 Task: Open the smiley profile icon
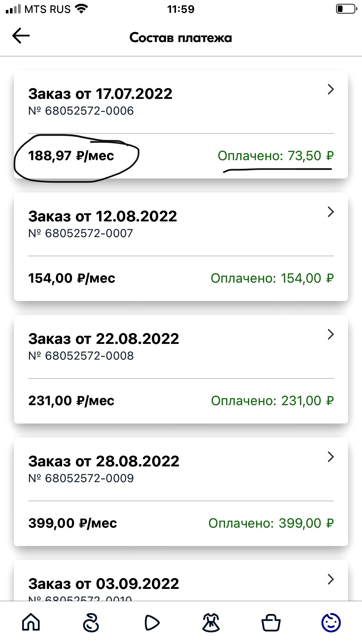(331, 623)
